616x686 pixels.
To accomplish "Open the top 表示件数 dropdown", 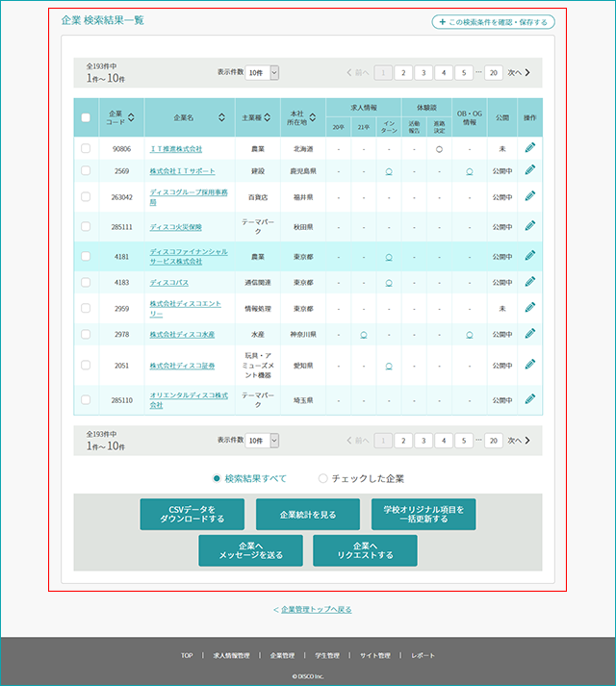I will coord(262,72).
